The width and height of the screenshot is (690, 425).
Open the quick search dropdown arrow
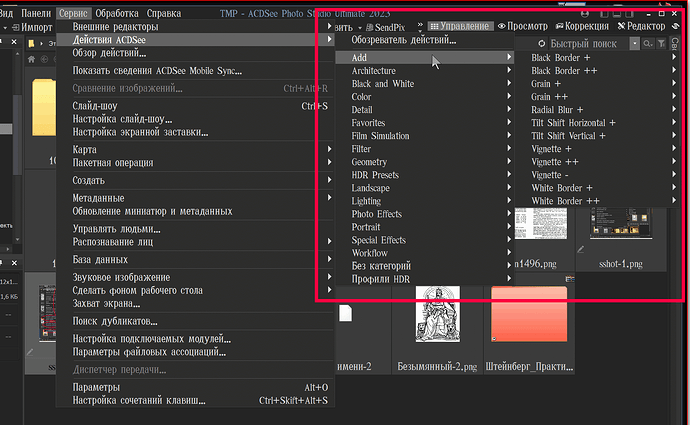tap(635, 44)
